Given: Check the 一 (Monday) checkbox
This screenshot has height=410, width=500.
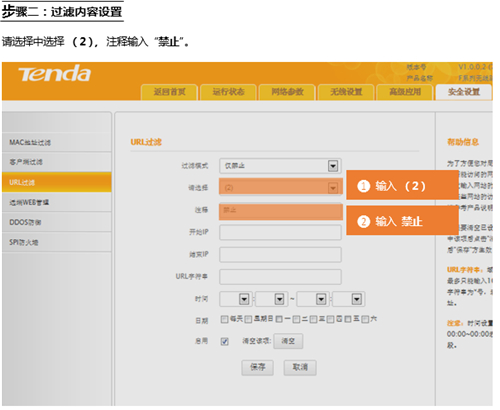Looking at the screenshot, I should pos(279,319).
